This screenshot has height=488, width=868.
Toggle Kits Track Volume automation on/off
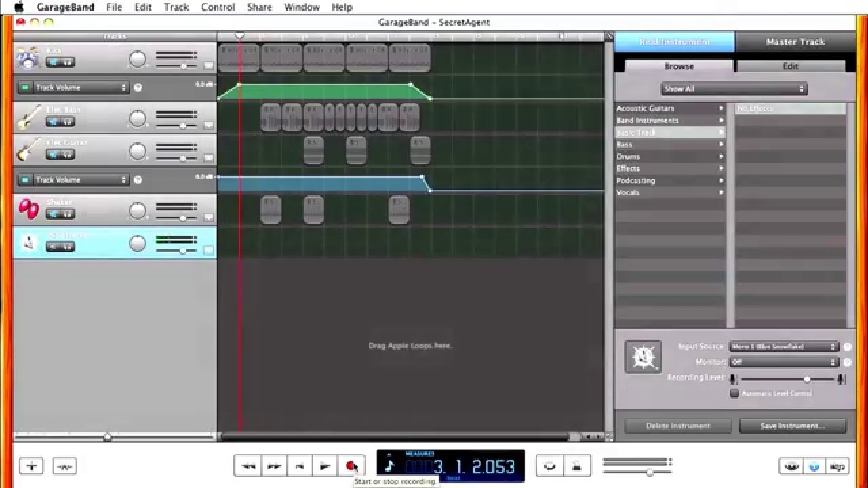point(24,87)
